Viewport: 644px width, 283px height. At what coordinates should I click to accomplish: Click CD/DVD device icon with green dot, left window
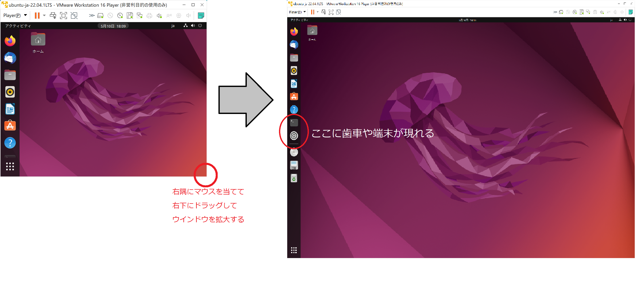click(120, 16)
